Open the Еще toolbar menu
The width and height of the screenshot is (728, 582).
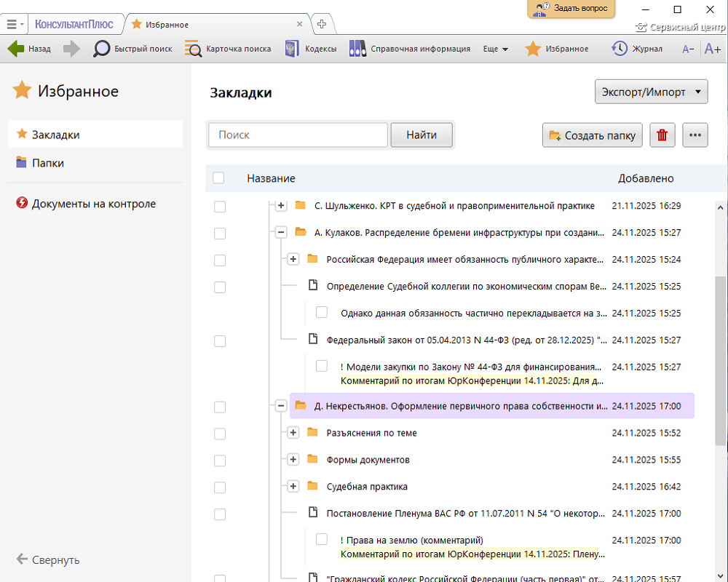(495, 49)
